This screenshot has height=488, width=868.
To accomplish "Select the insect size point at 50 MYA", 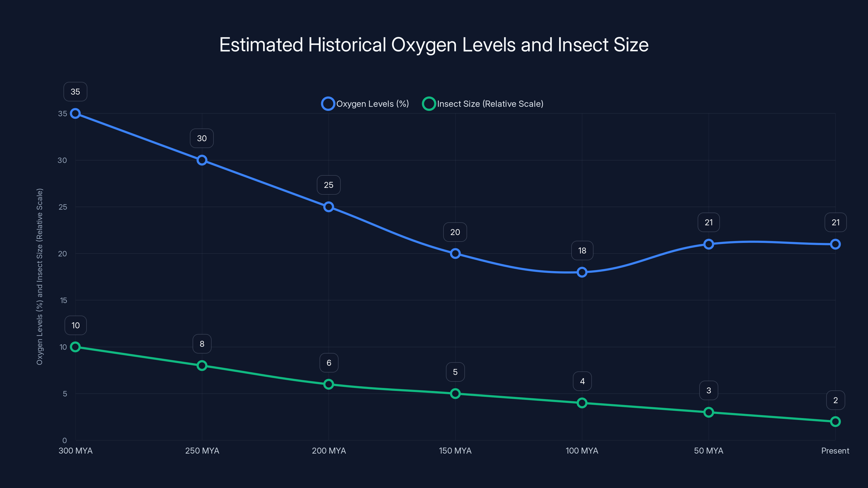I will (709, 412).
